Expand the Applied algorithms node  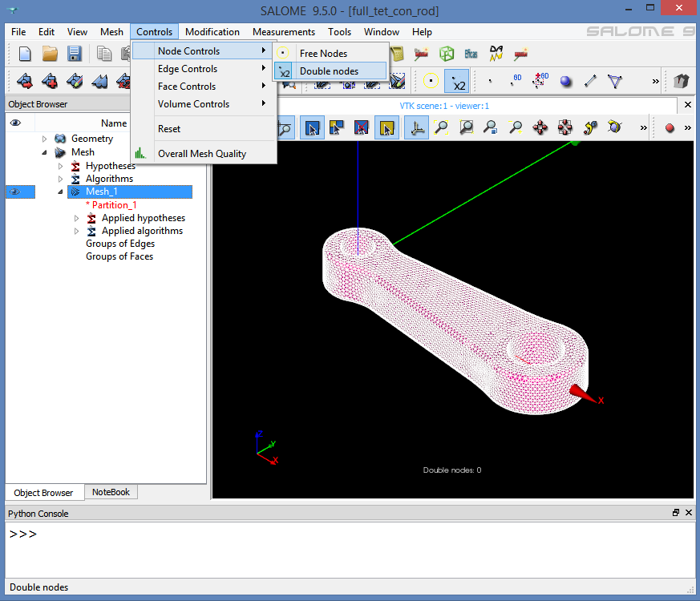pos(77,231)
